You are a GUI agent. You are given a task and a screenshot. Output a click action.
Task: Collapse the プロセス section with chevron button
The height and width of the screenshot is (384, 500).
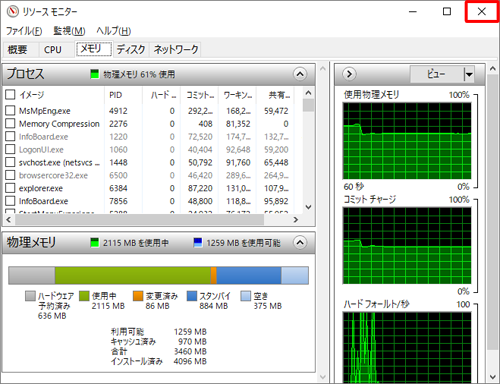(300, 74)
